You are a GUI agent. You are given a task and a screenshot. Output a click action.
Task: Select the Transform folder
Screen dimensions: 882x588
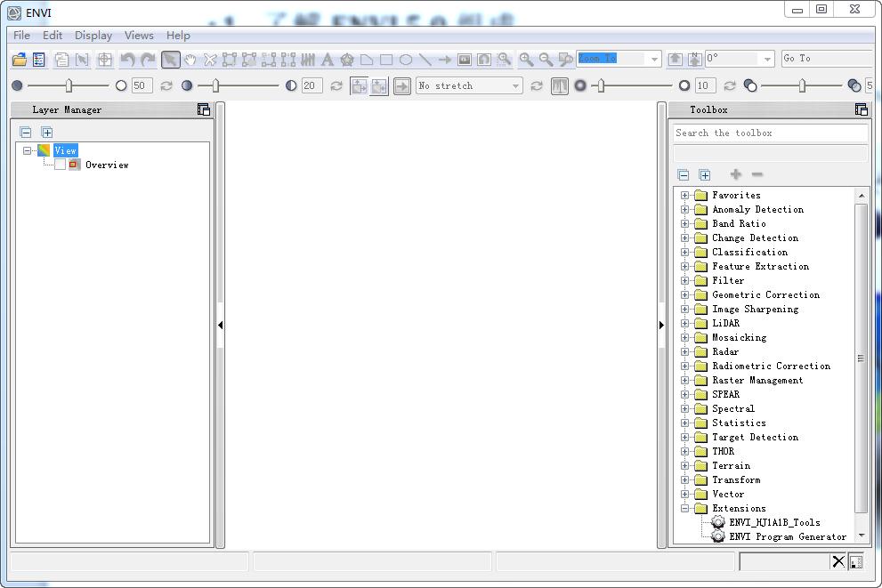tap(736, 480)
